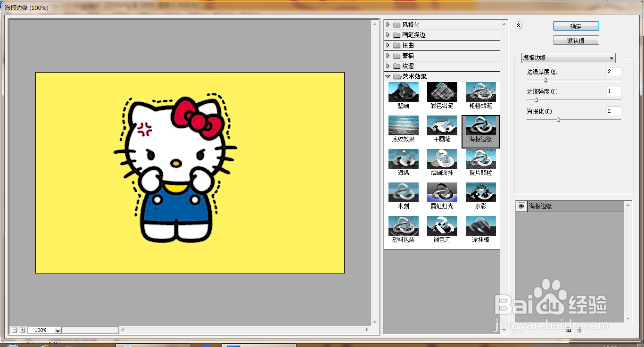Image resolution: width=644 pixels, height=347 pixels.
Task: Pick the 胶片颗粒 filter thumbnail
Action: pos(480,162)
